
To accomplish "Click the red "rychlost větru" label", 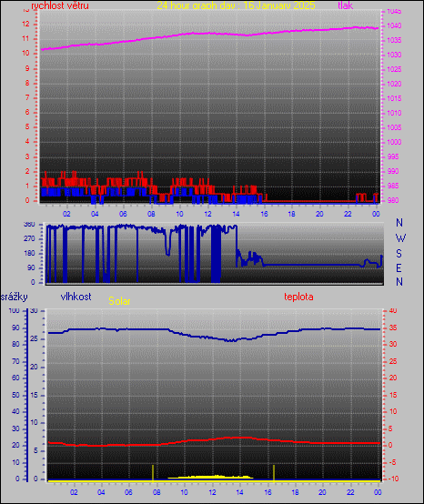I will point(60,5).
